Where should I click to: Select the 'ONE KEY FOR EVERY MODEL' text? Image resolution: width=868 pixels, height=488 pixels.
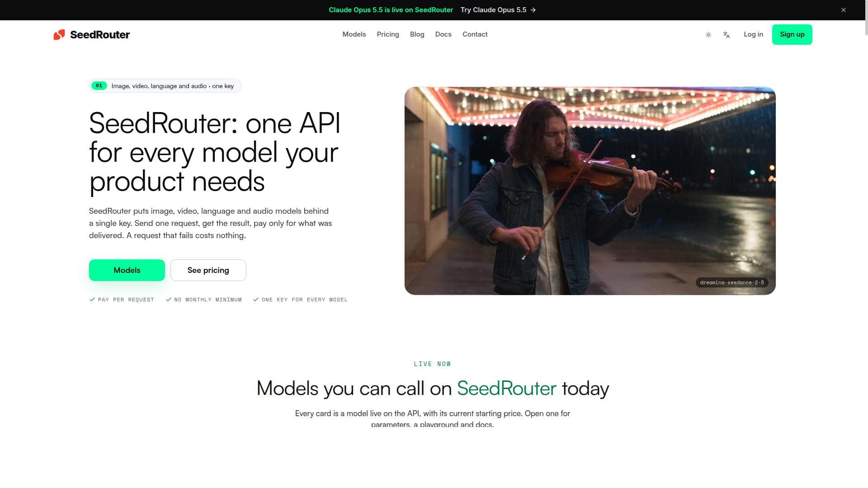coord(305,300)
